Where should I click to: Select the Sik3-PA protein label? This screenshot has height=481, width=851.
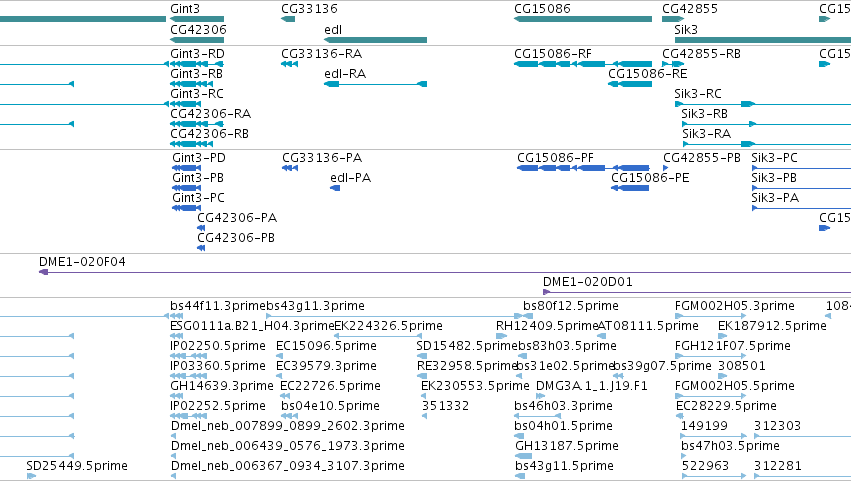(x=775, y=198)
